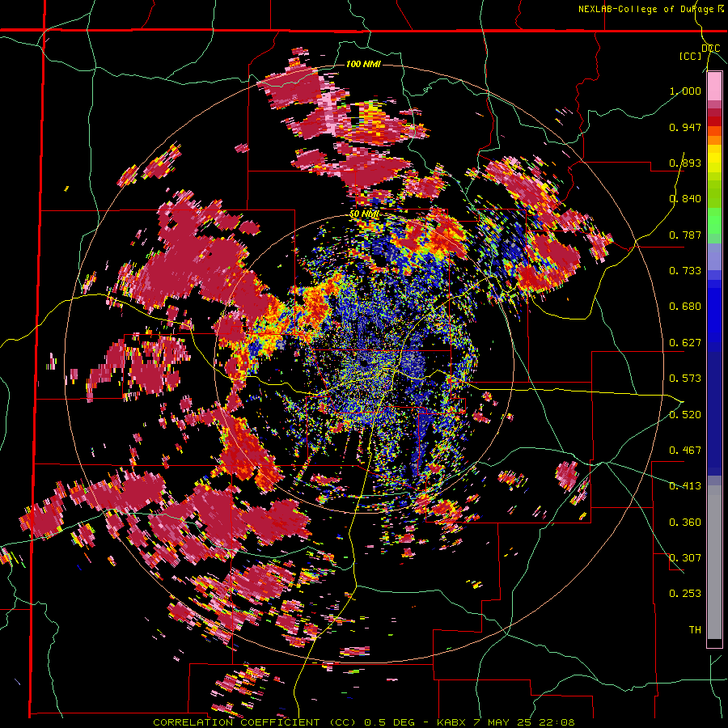This screenshot has height=728, width=728.
Task: Pick the light pink color bar segment at 1.000
Action: (x=714, y=87)
